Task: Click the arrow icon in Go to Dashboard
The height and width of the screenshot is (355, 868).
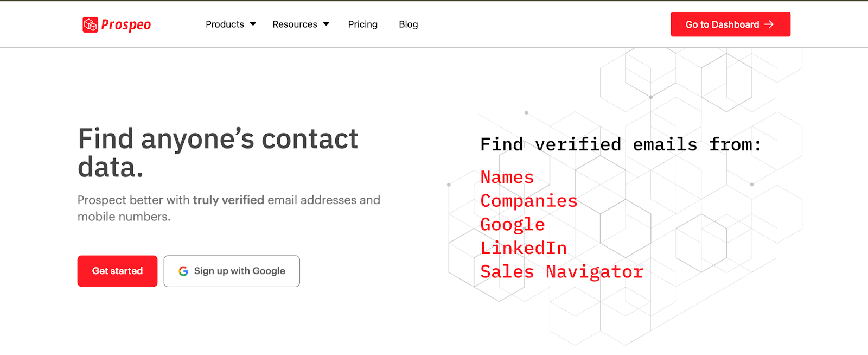Action: point(769,24)
